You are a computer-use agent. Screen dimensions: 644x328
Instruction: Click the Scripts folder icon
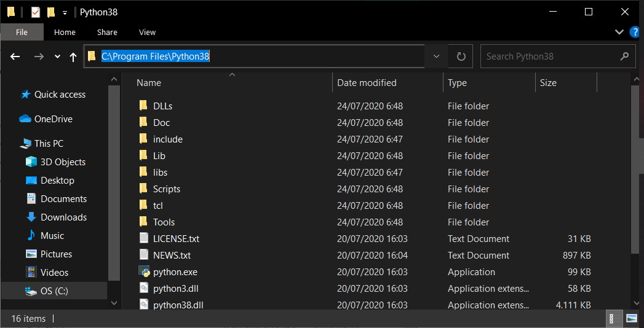[x=143, y=189]
